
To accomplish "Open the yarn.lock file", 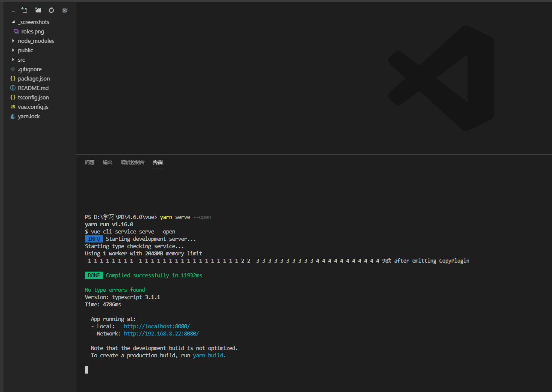I will [x=29, y=116].
